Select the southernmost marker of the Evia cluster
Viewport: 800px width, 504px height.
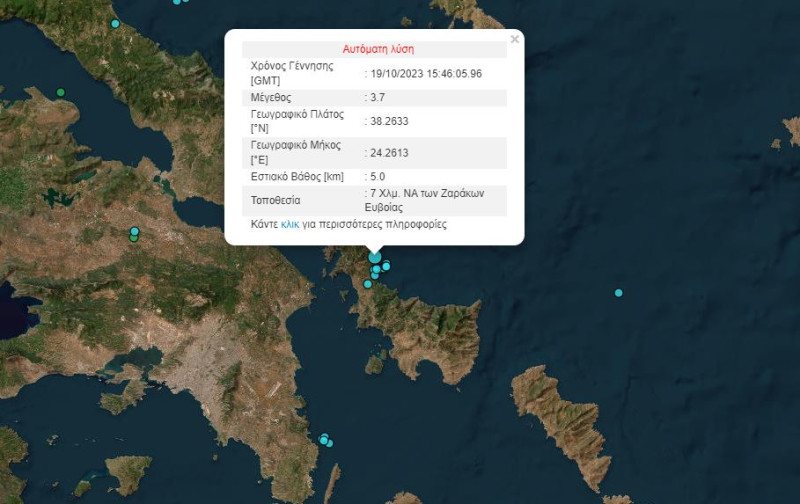[x=368, y=285]
